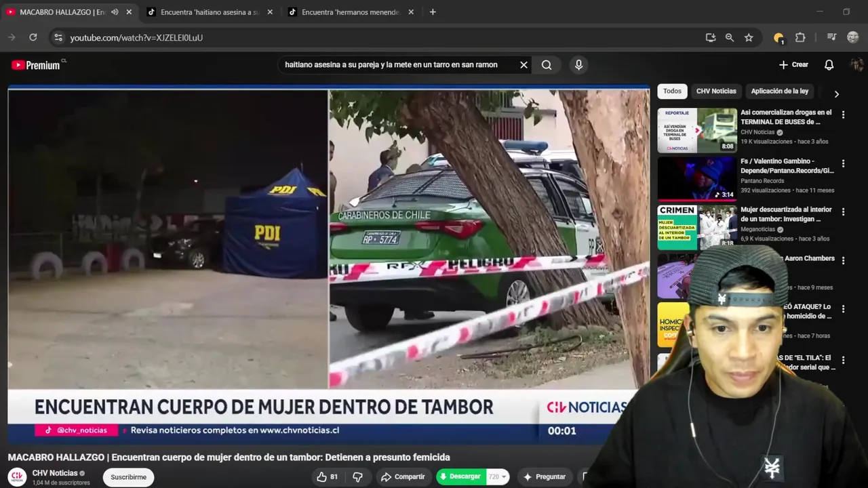This screenshot has height=488, width=868.
Task: Open the Valentino Gambino video thumbnail
Action: [x=697, y=179]
